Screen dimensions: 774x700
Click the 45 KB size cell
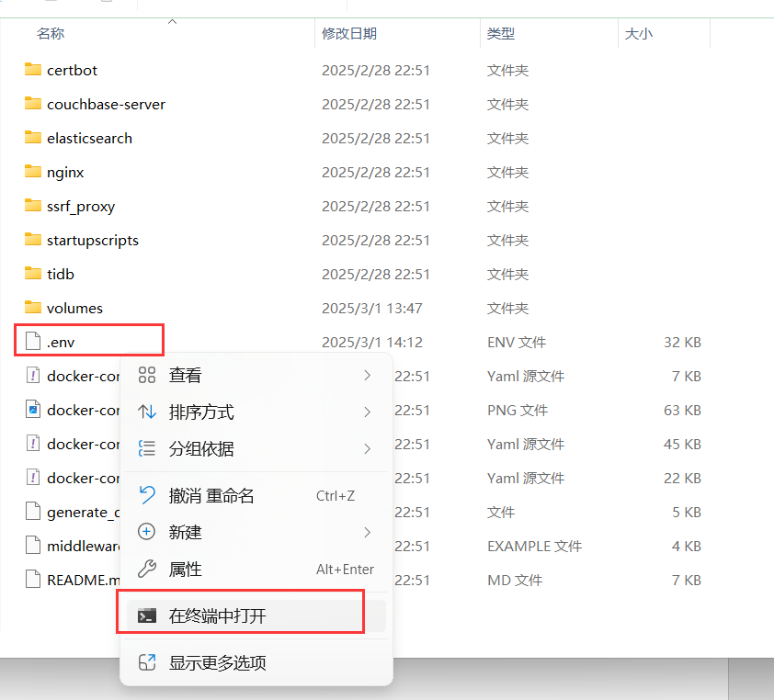point(682,445)
